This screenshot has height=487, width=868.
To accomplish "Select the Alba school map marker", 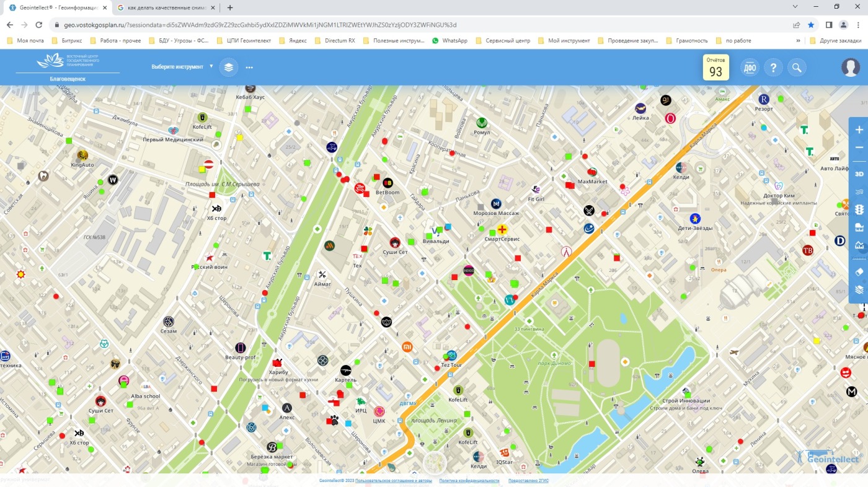I will (x=146, y=387).
